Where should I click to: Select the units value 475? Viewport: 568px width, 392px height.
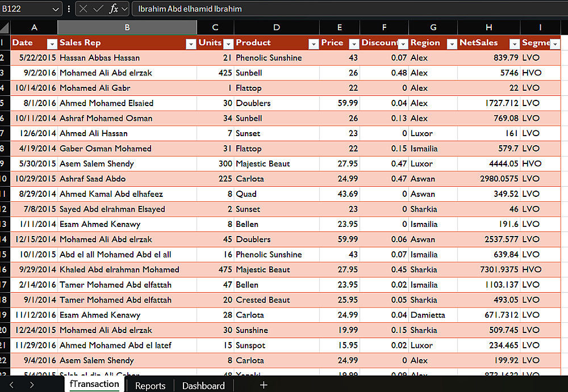pyautogui.click(x=215, y=269)
